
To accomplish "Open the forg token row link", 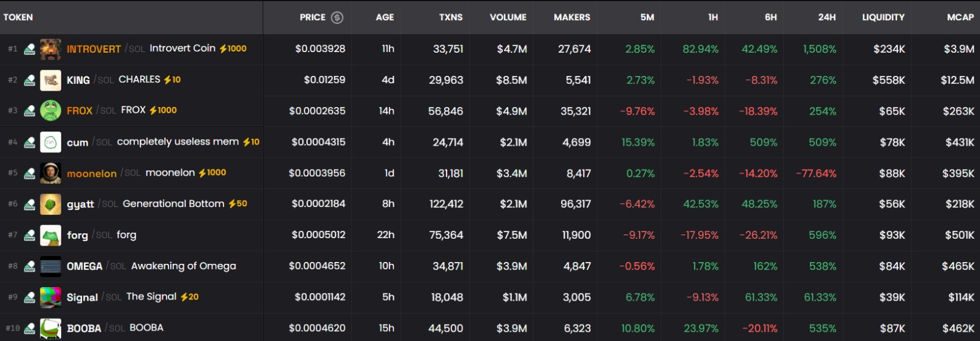I will point(77,235).
